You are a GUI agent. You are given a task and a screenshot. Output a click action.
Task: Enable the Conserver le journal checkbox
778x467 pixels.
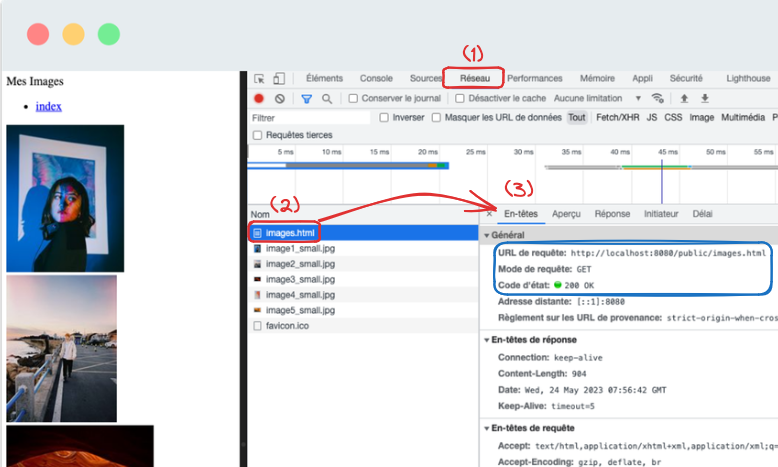point(353,99)
